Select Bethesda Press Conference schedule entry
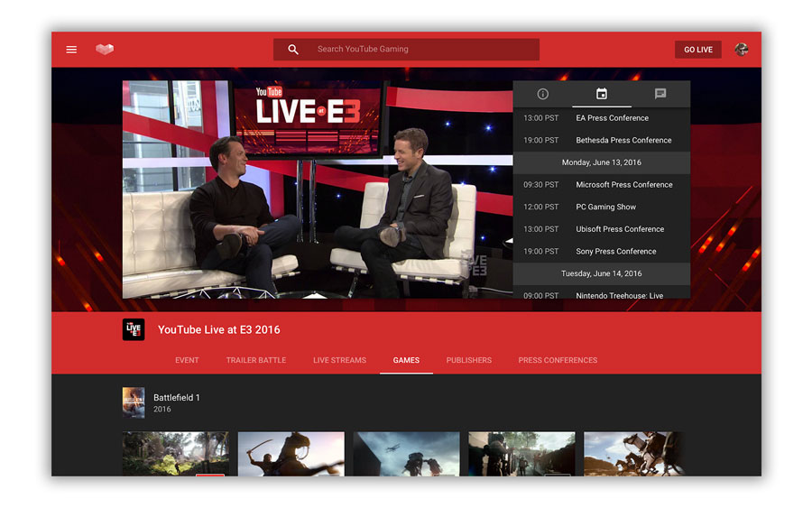 (x=602, y=141)
